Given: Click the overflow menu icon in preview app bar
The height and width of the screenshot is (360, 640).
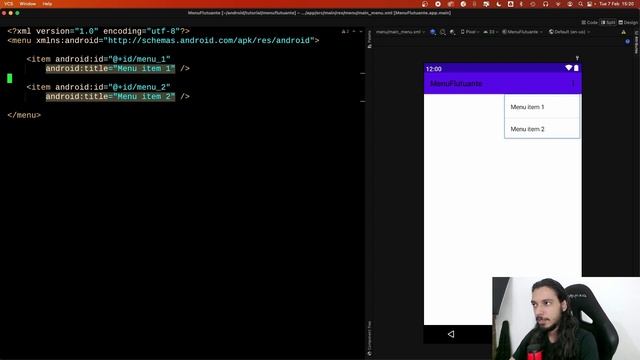Looking at the screenshot, I should pos(573,83).
